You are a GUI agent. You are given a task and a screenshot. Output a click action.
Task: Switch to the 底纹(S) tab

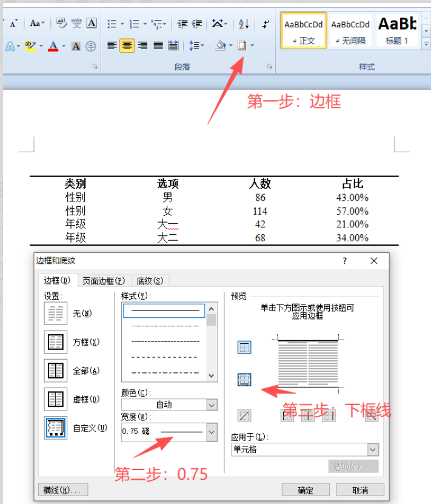tap(150, 281)
